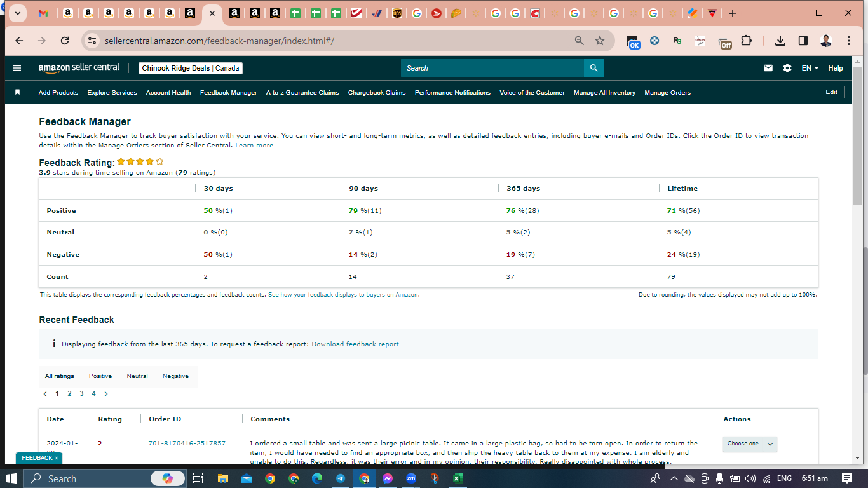Open Zoom from the taskbar
This screenshot has width=868, height=488.
tap(411, 478)
